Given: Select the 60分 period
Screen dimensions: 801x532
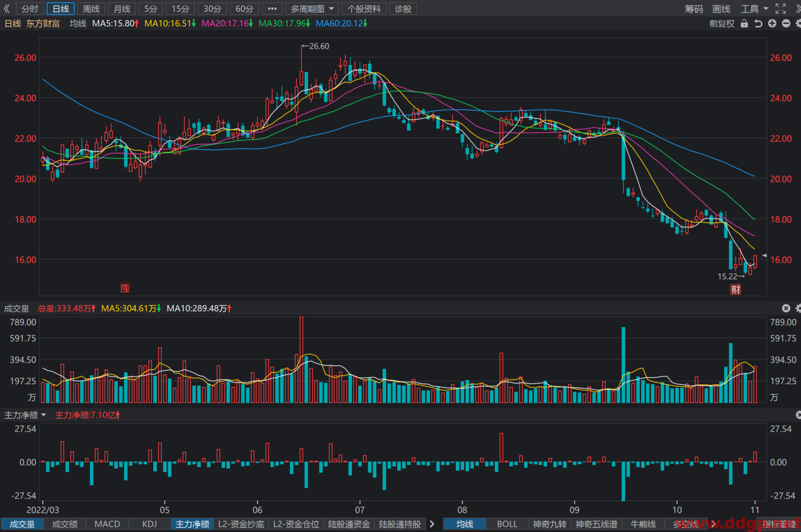Looking at the screenshot, I should pyautogui.click(x=244, y=9).
